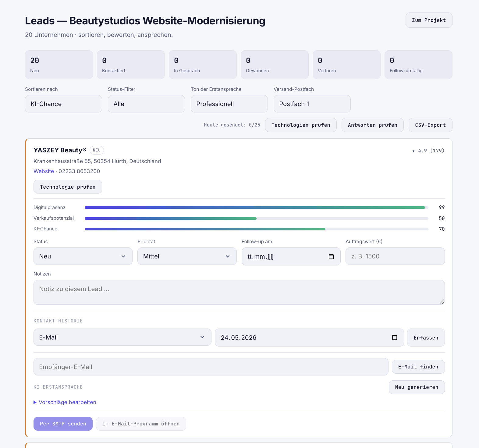Open the Follow-up am calendar picker icon
The image size is (479, 448).
pyautogui.click(x=331, y=257)
